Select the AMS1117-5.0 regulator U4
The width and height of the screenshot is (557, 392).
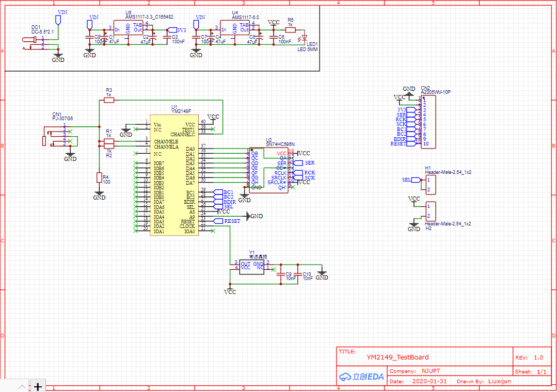tap(235, 28)
